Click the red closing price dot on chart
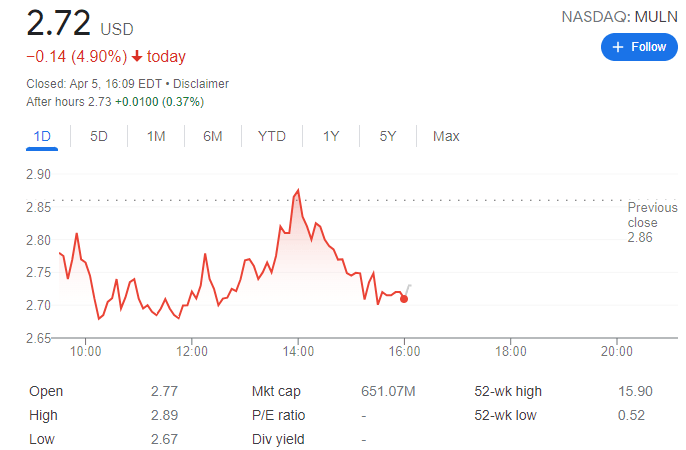 click(404, 299)
